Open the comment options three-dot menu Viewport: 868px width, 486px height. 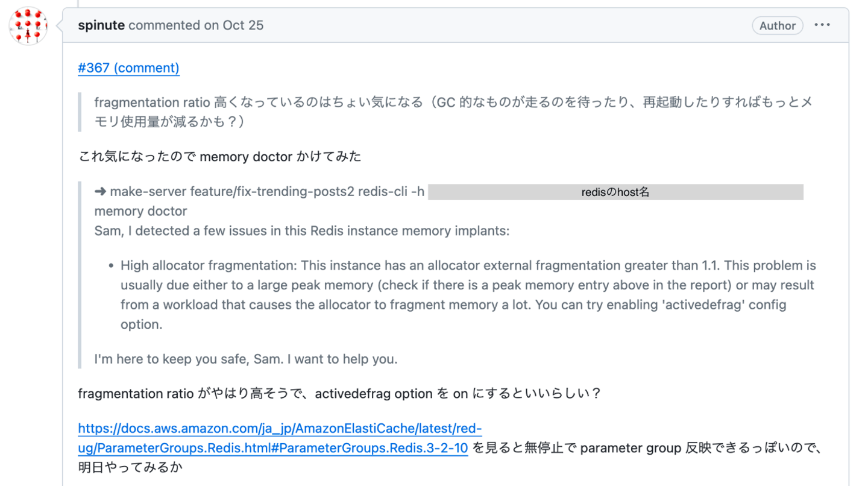(822, 25)
